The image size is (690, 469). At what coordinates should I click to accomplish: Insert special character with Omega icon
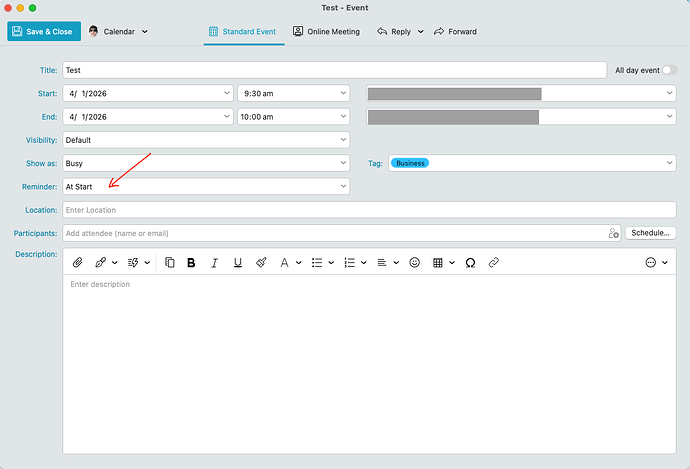coord(470,262)
